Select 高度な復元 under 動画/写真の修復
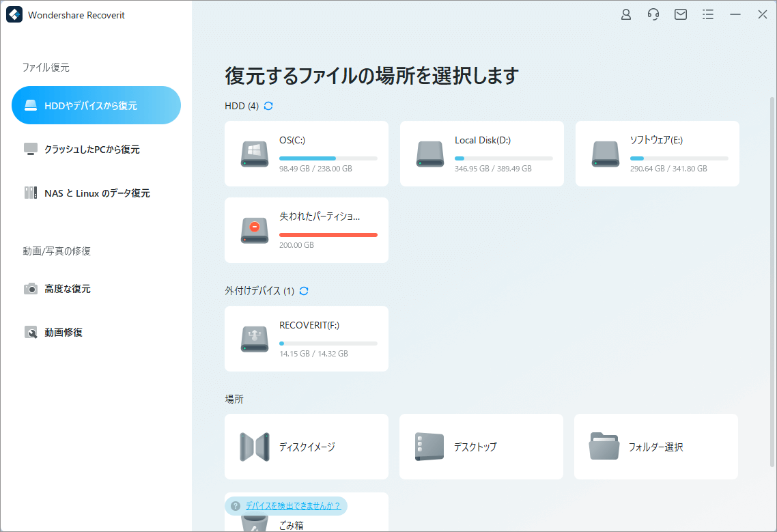 [x=96, y=288]
